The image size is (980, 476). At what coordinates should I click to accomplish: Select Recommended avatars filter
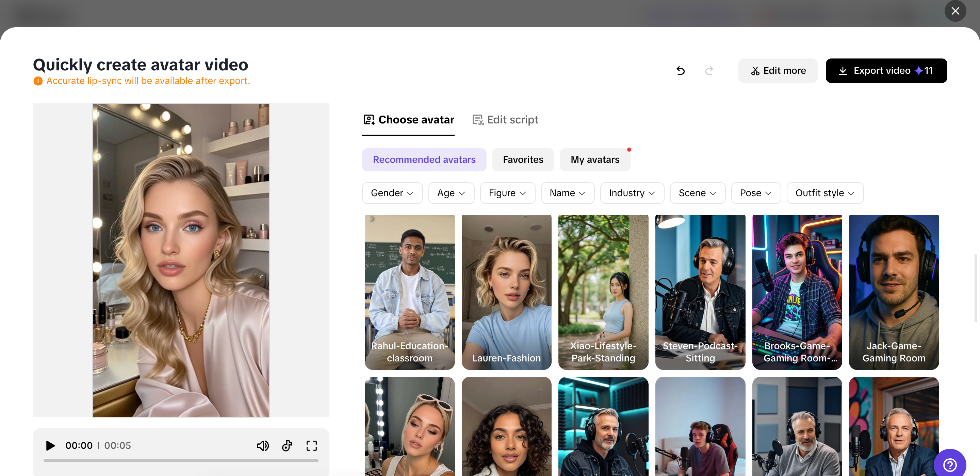point(424,160)
